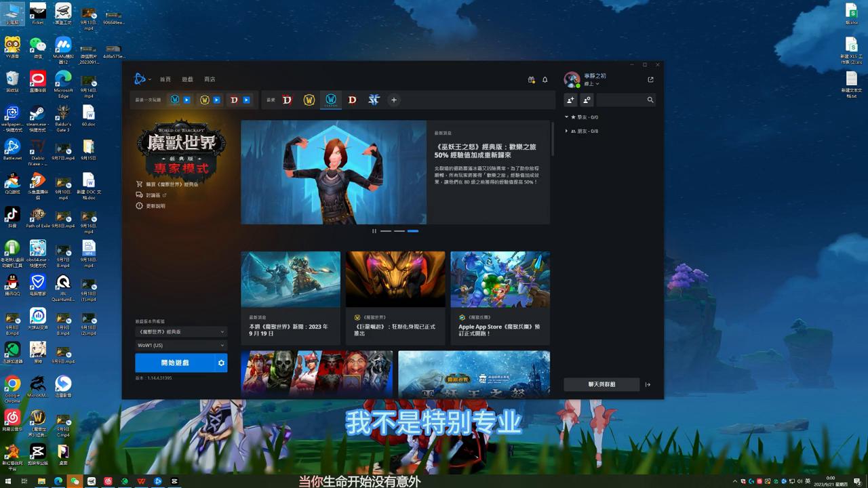The height and width of the screenshot is (488, 868).
Task: Select the third carousel slide indicator
Action: [413, 231]
